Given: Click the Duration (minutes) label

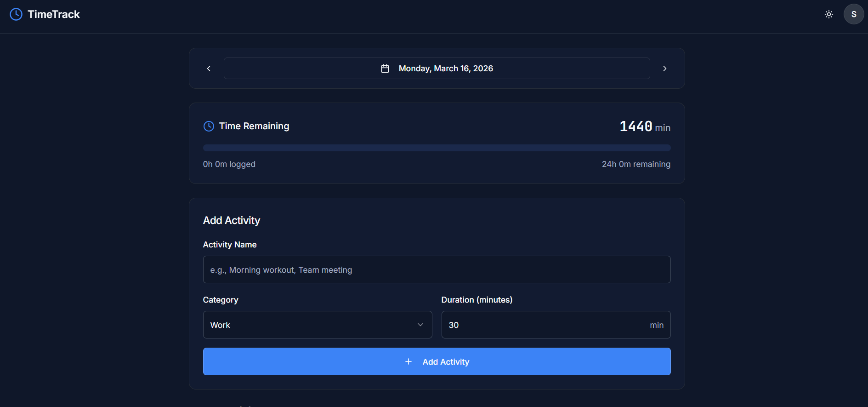Looking at the screenshot, I should 477,300.
